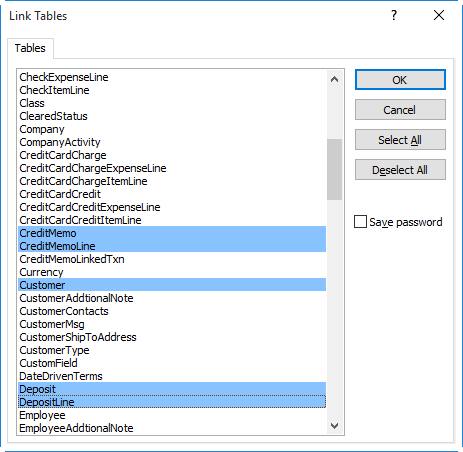Image resolution: width=463 pixels, height=452 pixels.
Task: Select the CreditMemoLinkedTxn table
Action: 172,259
